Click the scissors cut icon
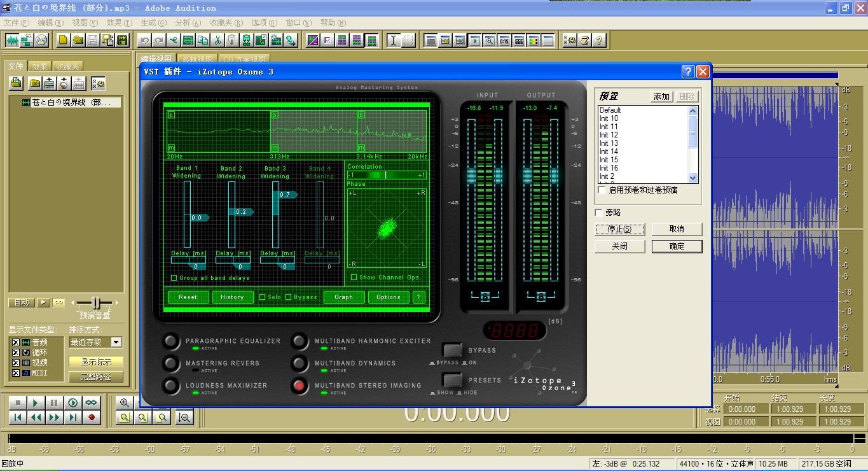 coord(217,40)
